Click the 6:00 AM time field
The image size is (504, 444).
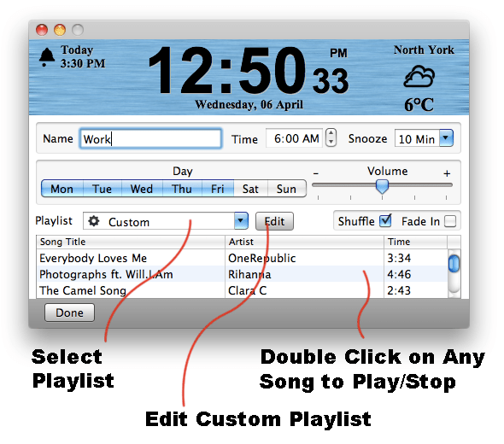tap(294, 138)
